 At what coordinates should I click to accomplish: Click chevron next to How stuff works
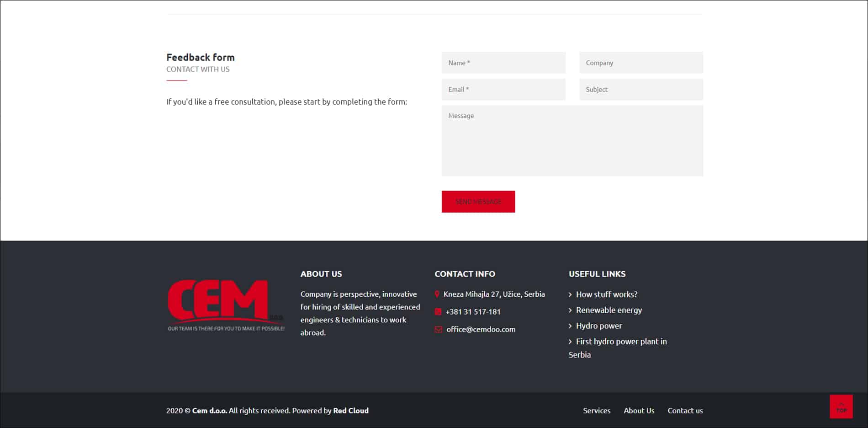click(570, 294)
